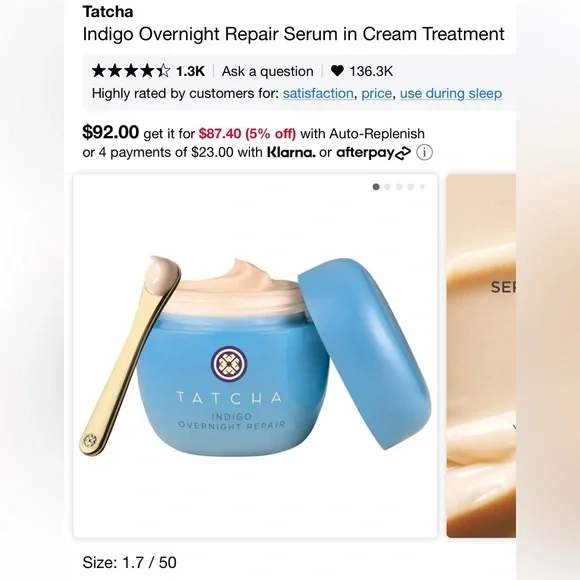This screenshot has width=580, height=580.
Task: Select the second carousel dot
Action: tap(387, 187)
